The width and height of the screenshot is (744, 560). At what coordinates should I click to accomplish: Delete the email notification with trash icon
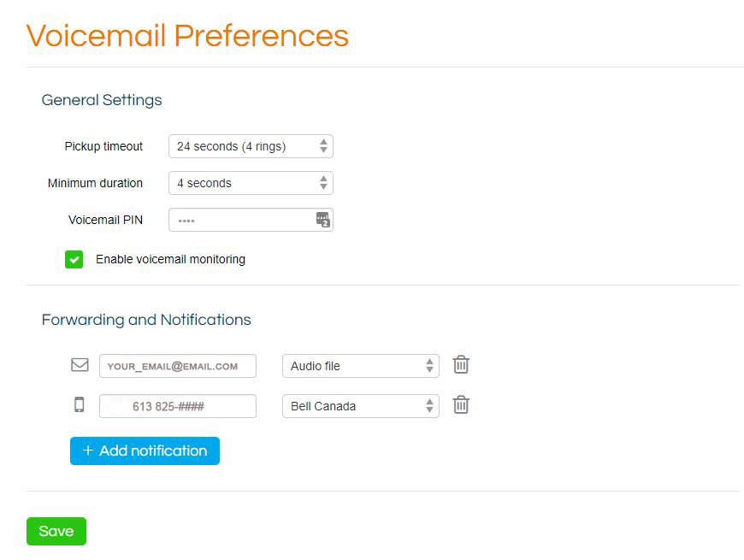pyautogui.click(x=461, y=365)
